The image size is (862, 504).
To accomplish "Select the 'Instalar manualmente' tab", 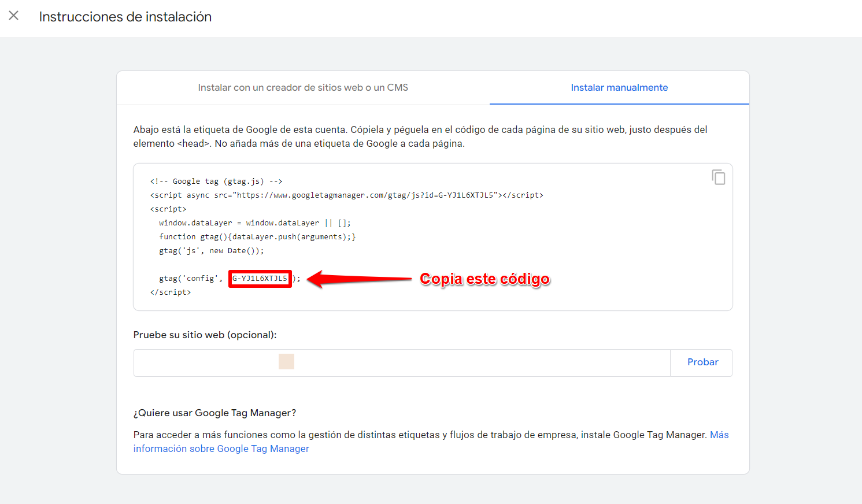I will click(x=619, y=88).
